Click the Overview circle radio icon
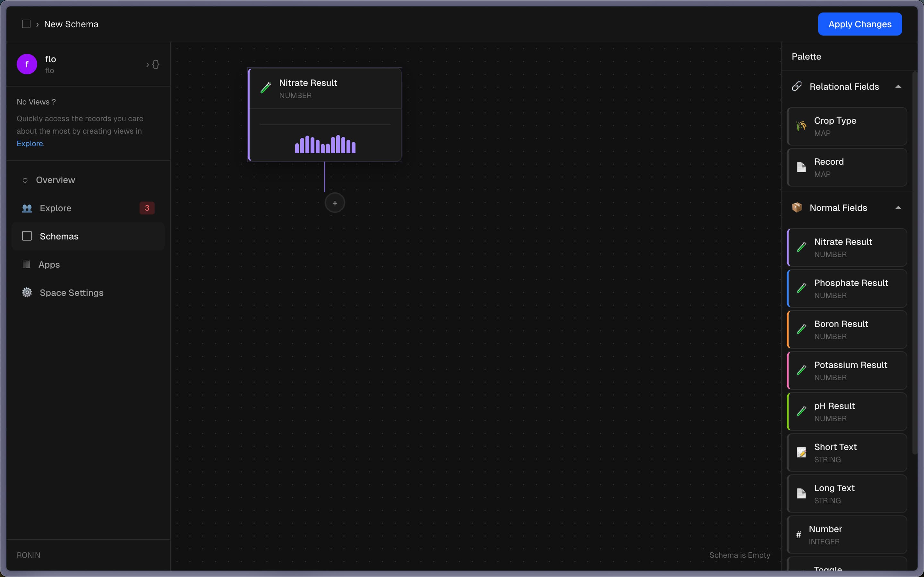Image resolution: width=924 pixels, height=577 pixels. click(25, 180)
